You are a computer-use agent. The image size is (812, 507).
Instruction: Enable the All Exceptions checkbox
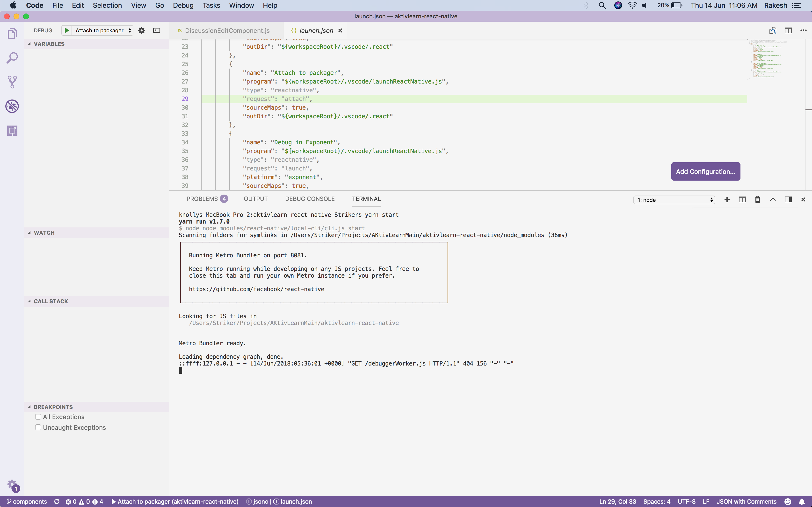[38, 416]
